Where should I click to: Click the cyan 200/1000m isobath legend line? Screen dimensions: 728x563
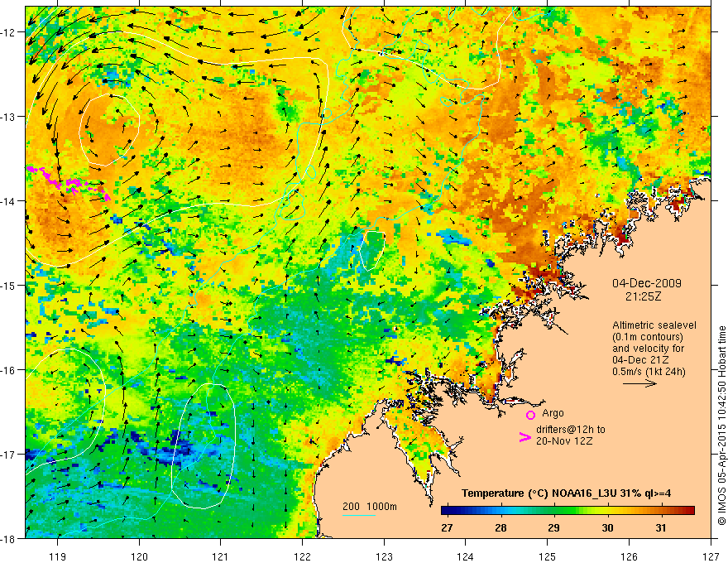359,515
